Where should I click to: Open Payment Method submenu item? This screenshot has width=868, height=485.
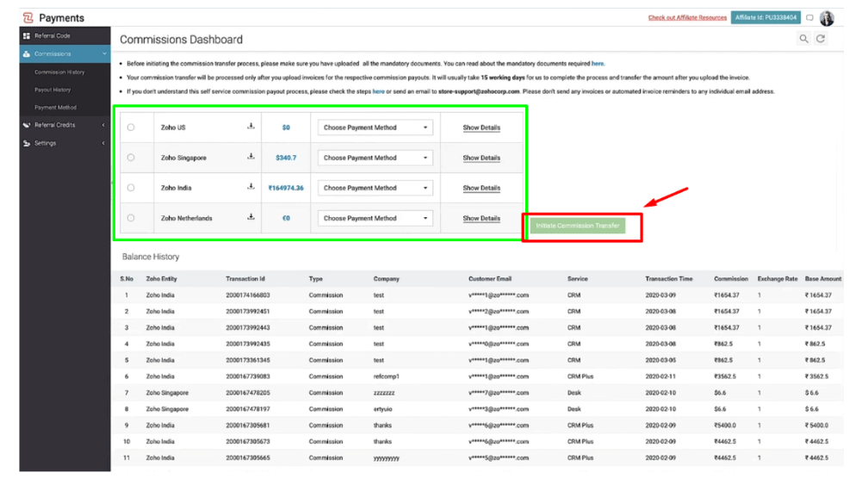[55, 108]
